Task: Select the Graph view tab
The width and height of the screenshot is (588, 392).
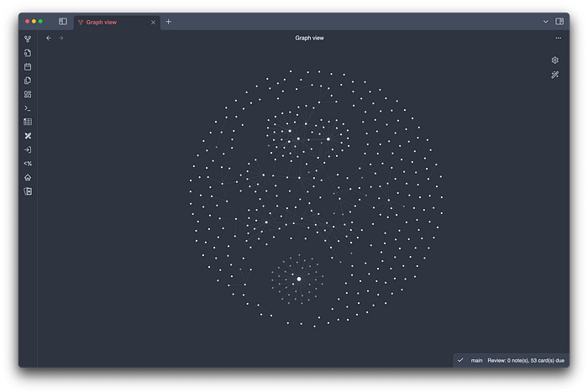Action: coord(116,22)
